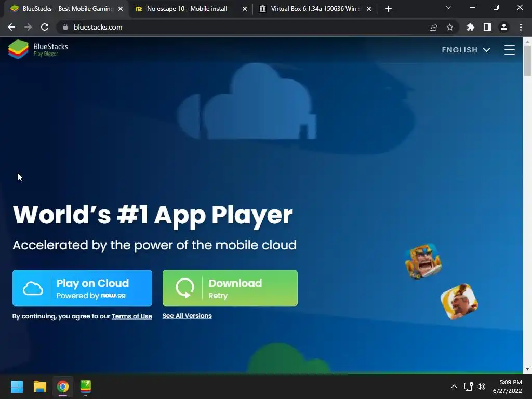
Task: Expand the ENGLISH language dropdown
Action: click(x=466, y=50)
